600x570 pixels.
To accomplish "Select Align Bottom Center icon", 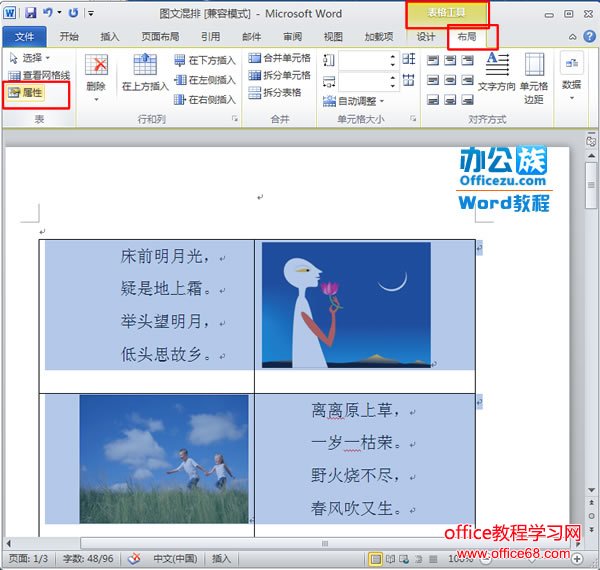I will pos(450,100).
